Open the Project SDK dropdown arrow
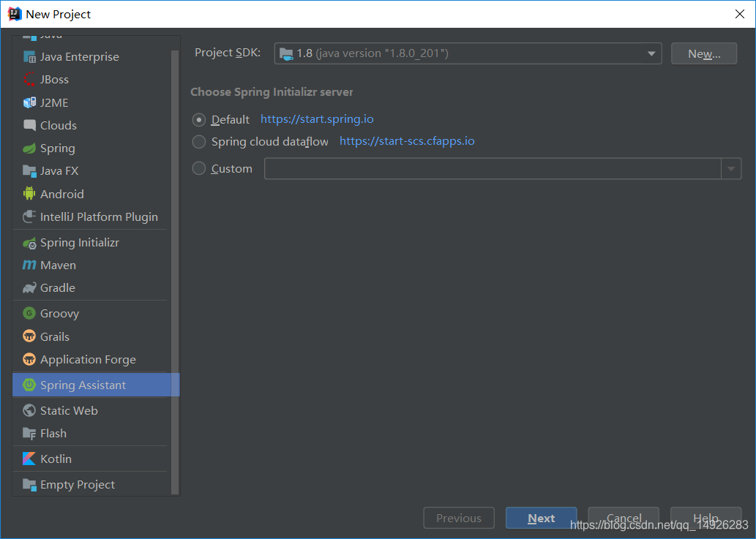 (x=651, y=53)
